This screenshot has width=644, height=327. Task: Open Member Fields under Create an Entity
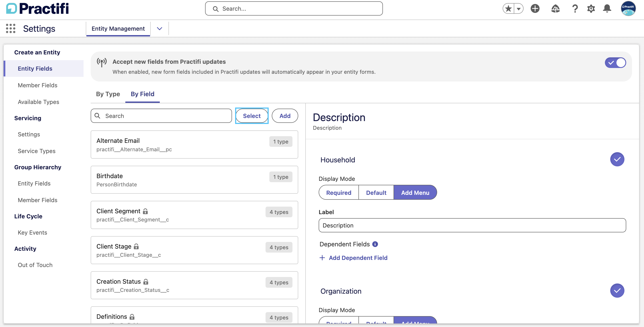(x=38, y=85)
